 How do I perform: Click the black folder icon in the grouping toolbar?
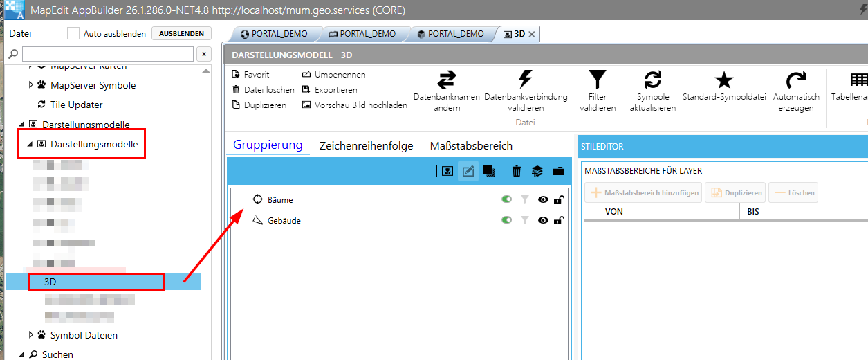[x=558, y=171]
